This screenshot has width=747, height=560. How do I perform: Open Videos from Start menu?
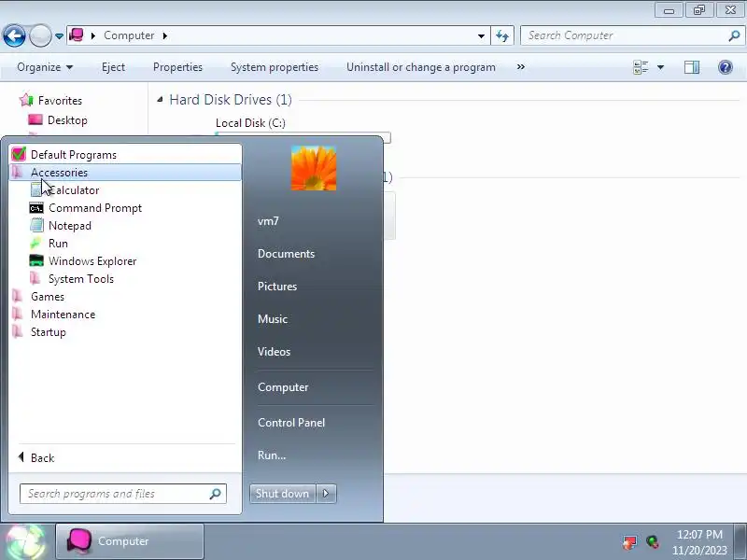click(x=274, y=352)
